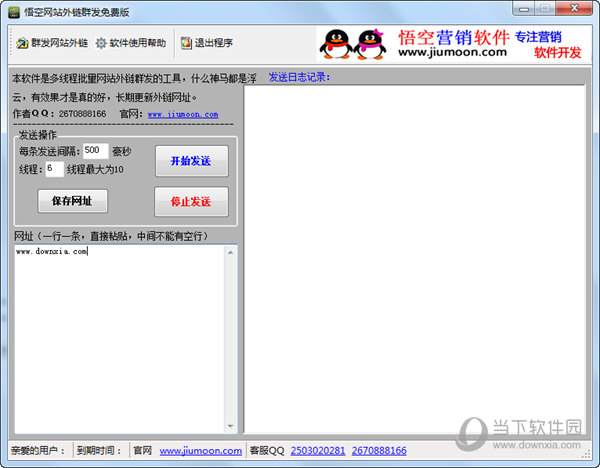Screen dimensions: 600x468
Task: Click the 开始发送 button
Action: tap(192, 161)
